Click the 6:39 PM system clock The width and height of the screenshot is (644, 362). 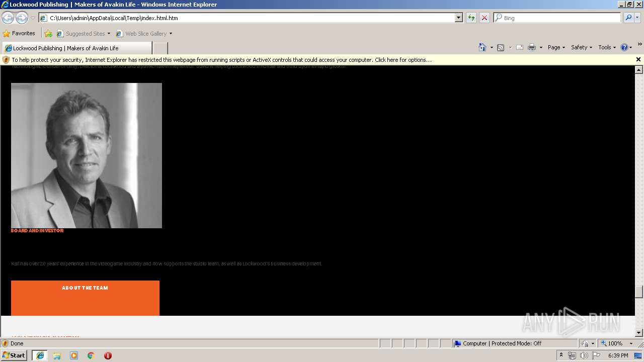[x=618, y=355]
